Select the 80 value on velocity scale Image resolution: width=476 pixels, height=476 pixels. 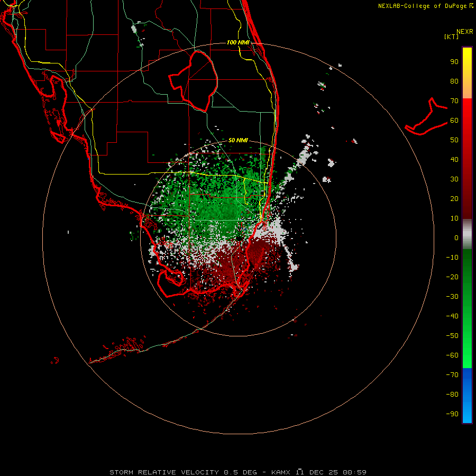(x=454, y=81)
